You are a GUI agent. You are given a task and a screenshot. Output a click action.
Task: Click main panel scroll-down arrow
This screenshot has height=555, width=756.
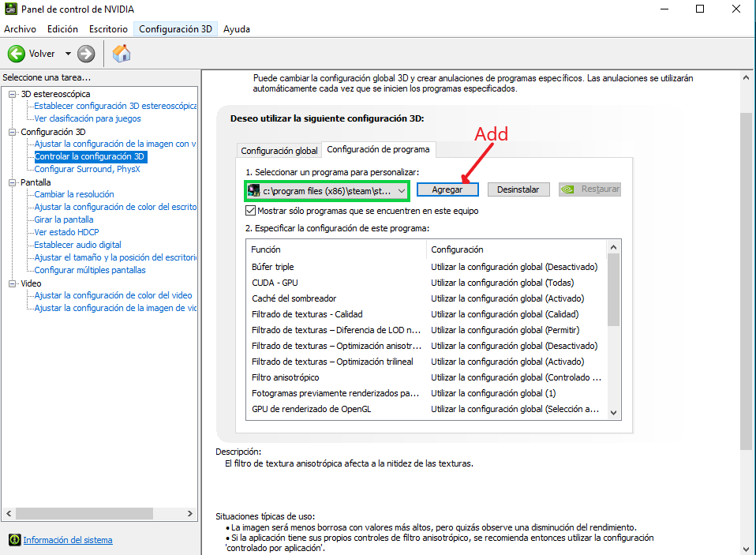(x=746, y=549)
